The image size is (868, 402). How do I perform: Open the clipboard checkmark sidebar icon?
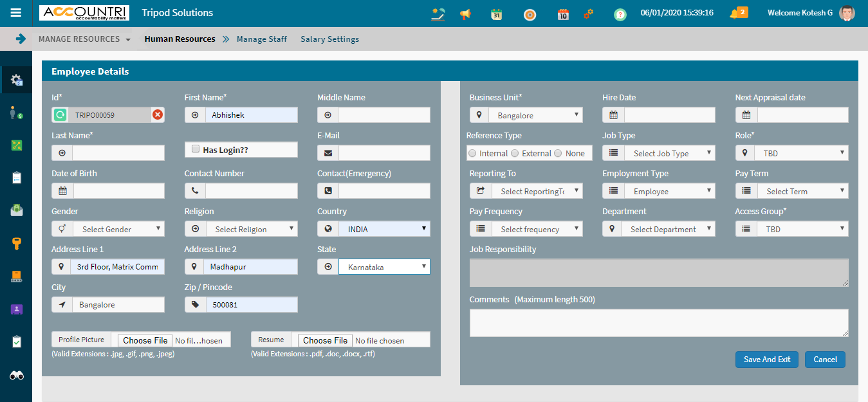(16, 342)
